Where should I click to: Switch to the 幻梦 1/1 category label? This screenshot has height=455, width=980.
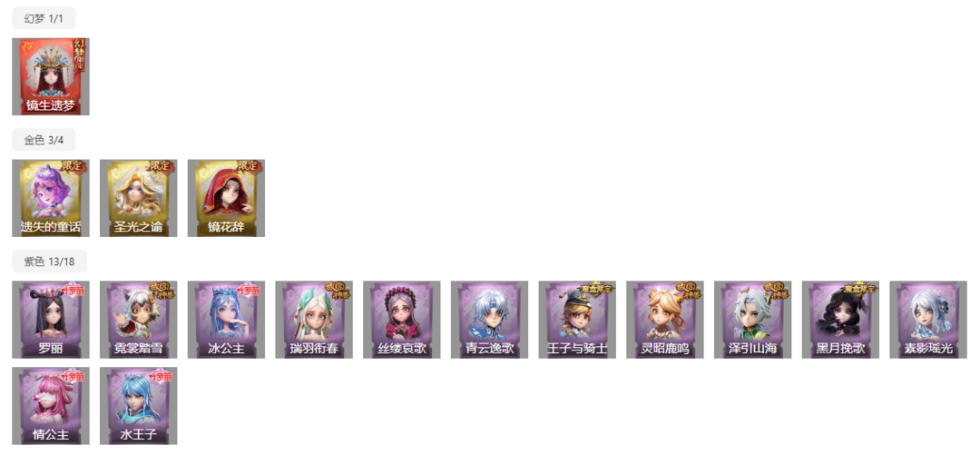[44, 18]
